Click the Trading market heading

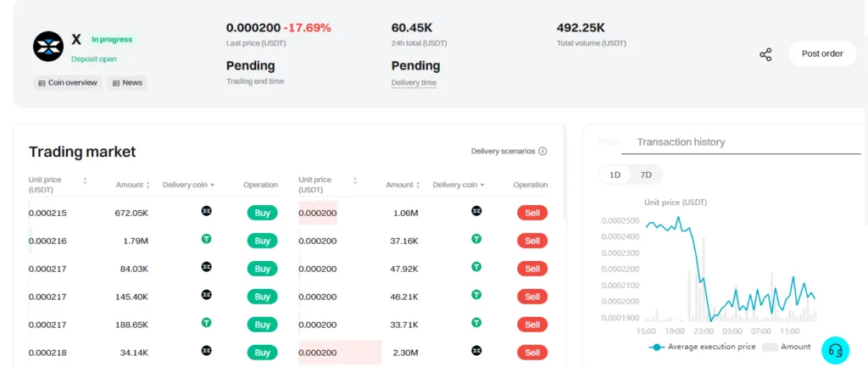point(82,152)
